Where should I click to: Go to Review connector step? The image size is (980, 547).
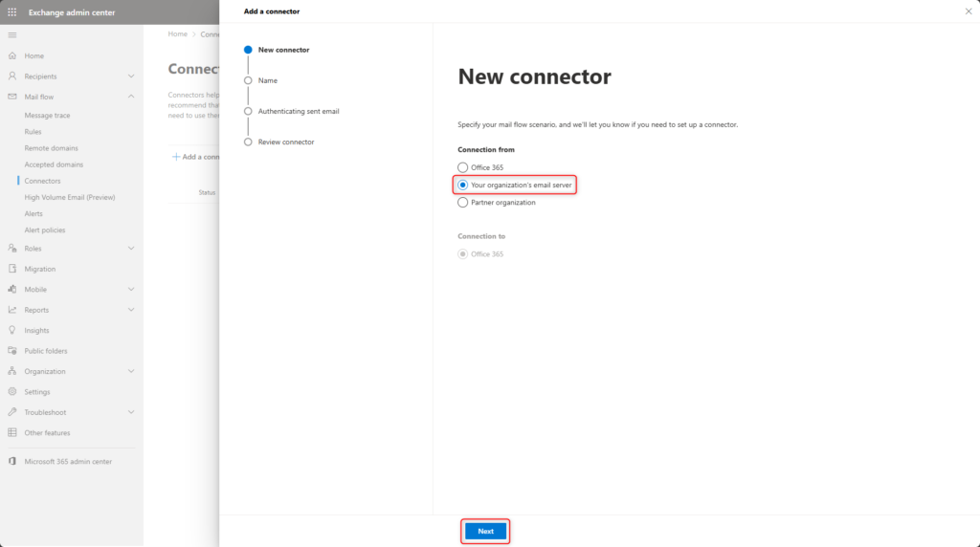tap(286, 142)
